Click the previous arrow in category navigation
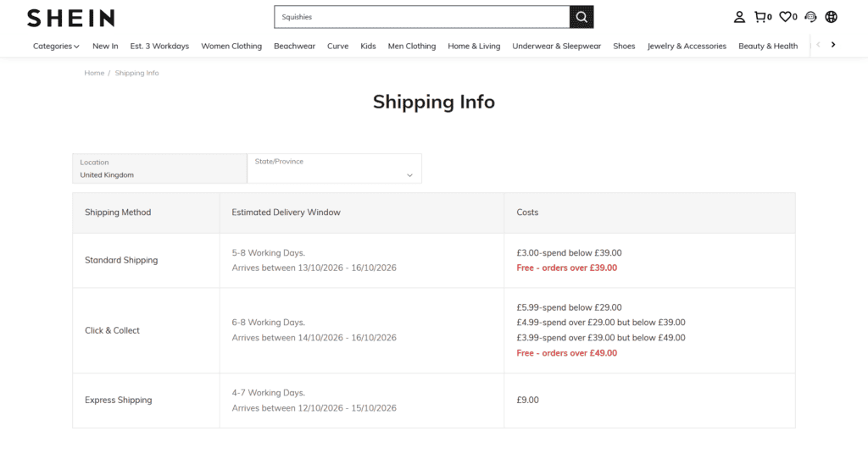 click(818, 45)
